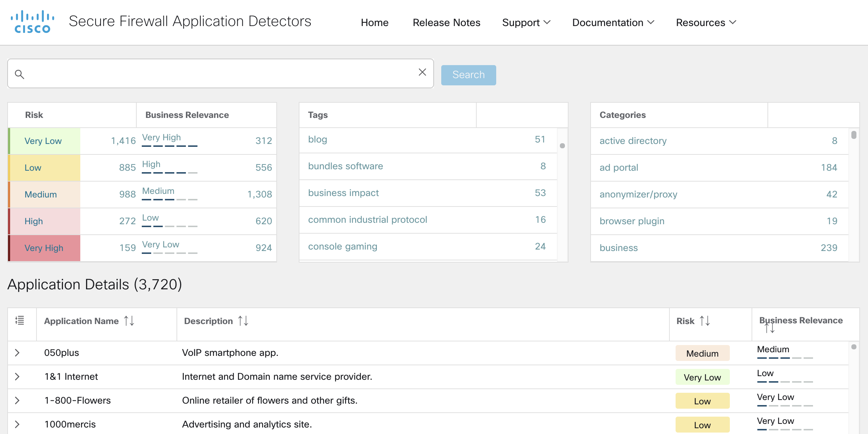Expand details for the 050plus row

point(17,352)
